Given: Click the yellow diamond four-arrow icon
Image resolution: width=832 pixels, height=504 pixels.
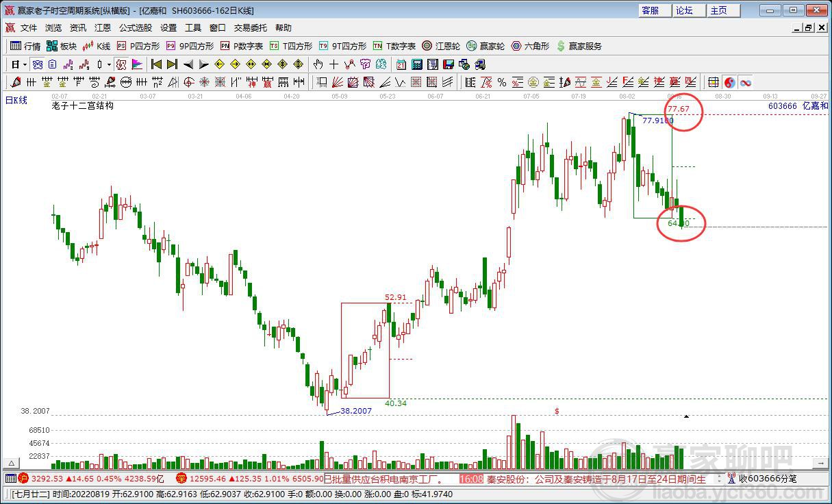Looking at the screenshot, I should [x=298, y=64].
